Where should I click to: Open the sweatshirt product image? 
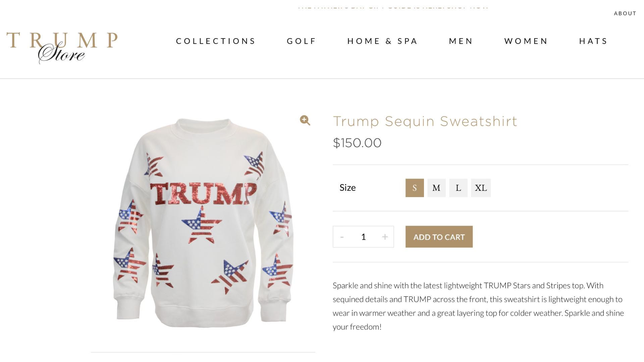(203, 223)
